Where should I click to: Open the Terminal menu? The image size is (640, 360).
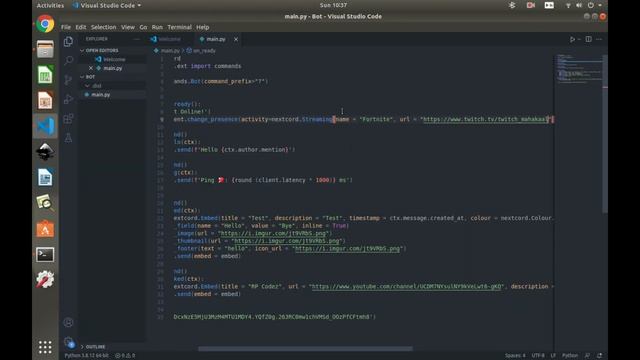[180, 27]
